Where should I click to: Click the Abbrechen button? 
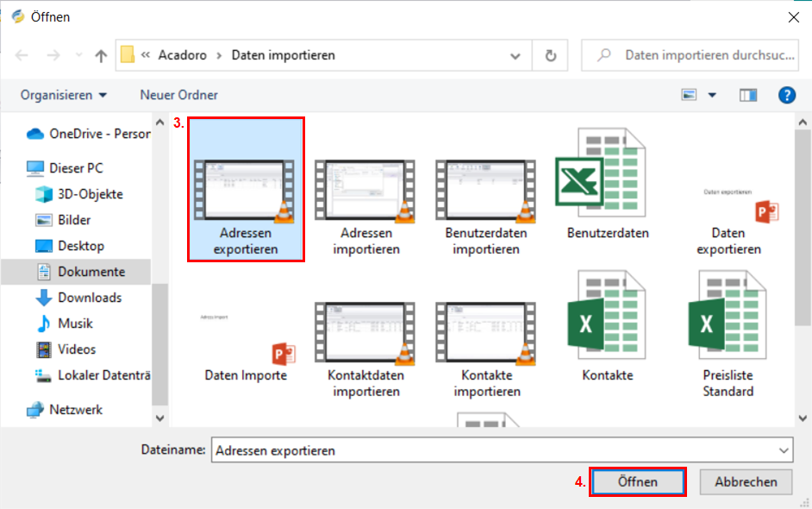746,482
